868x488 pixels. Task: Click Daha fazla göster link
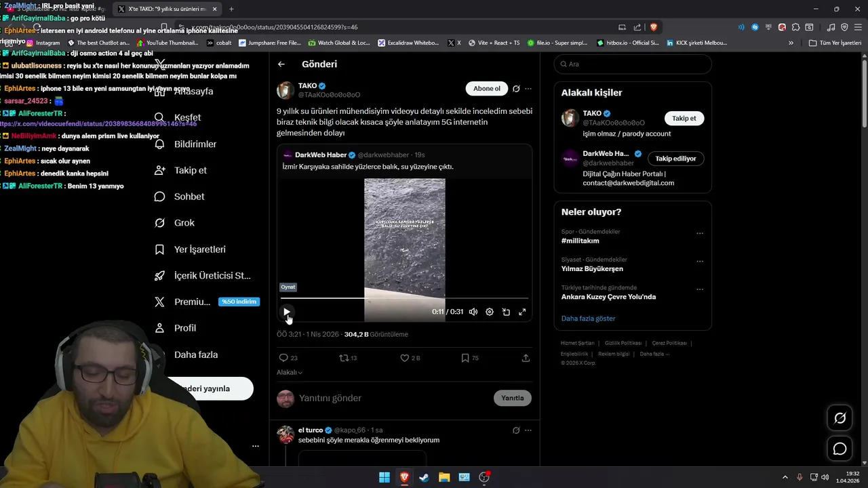[588, 318]
